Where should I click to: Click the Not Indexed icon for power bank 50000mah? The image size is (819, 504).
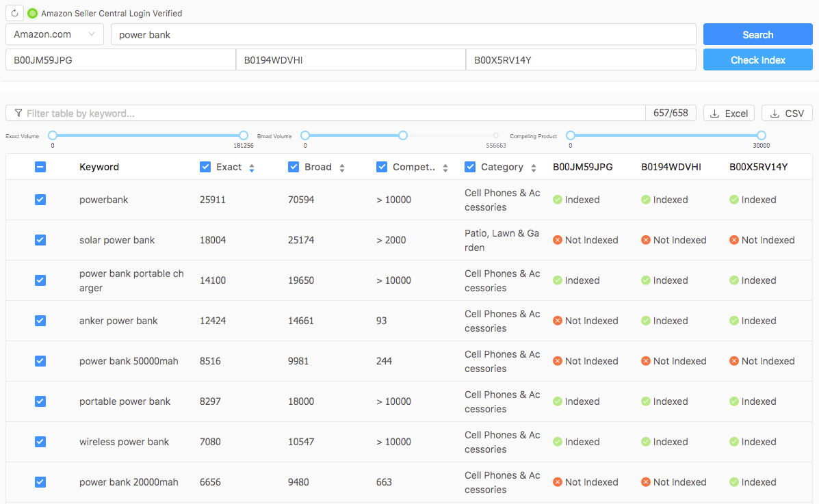pos(557,361)
